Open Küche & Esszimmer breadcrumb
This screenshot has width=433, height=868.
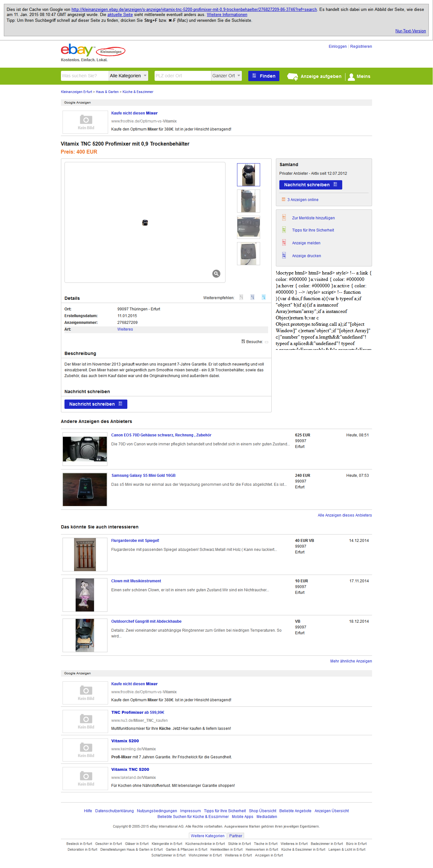coord(138,92)
